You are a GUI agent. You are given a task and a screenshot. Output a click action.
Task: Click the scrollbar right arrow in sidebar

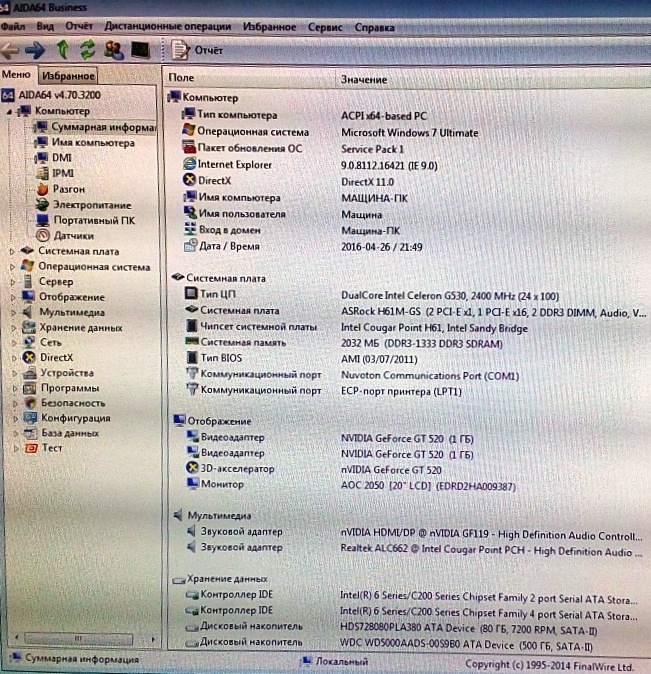[153, 639]
